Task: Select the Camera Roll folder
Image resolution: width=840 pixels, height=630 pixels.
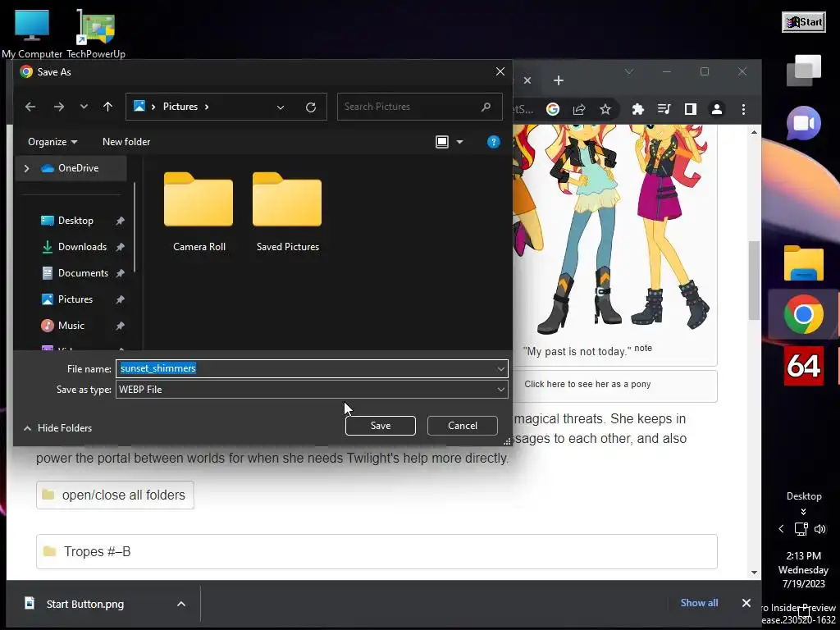Action: coord(199,212)
